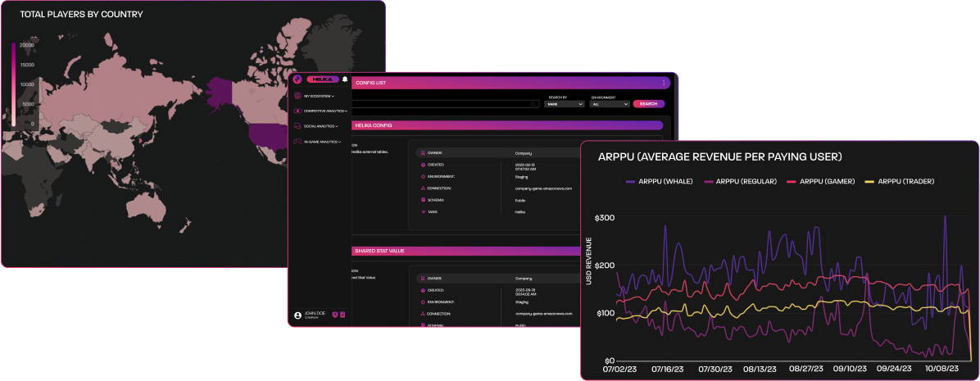Click the round Helika logo icon
This screenshot has height=381, width=980.
tap(297, 79)
